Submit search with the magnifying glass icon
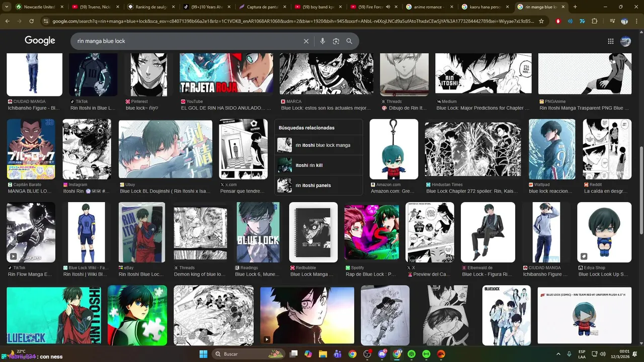Viewport: 644px width, 362px height. click(349, 41)
